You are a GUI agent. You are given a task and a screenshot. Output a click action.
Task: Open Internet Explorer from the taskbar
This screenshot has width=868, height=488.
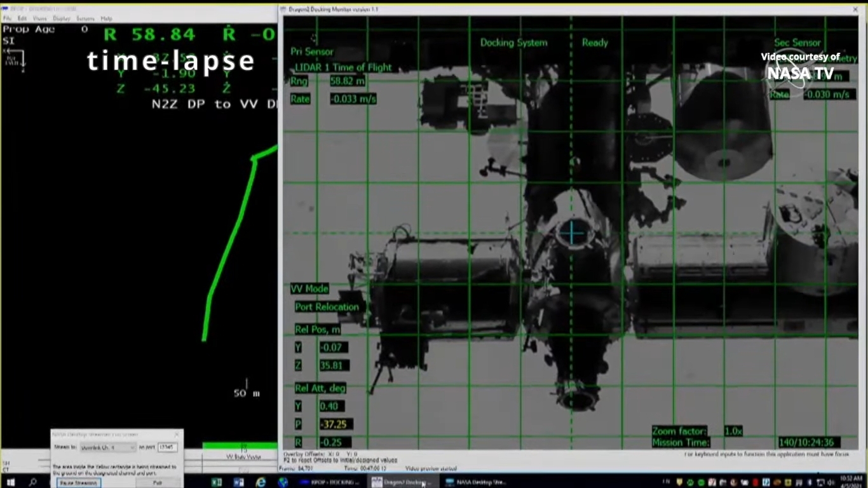coord(261,482)
